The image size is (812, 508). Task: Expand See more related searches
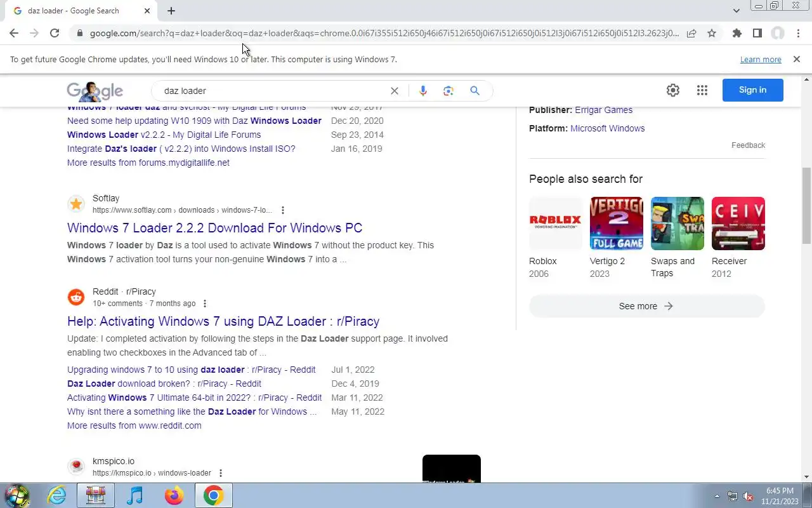click(647, 306)
